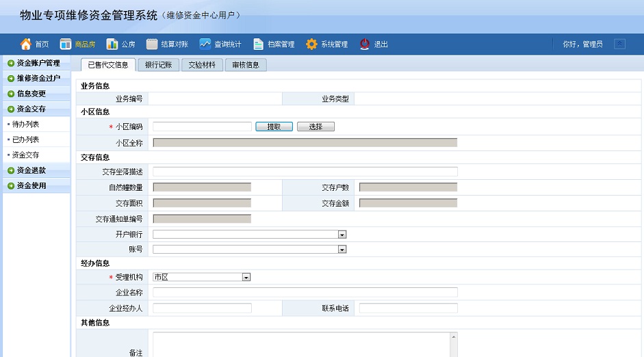Click the 首页 home icon

[x=26, y=44]
